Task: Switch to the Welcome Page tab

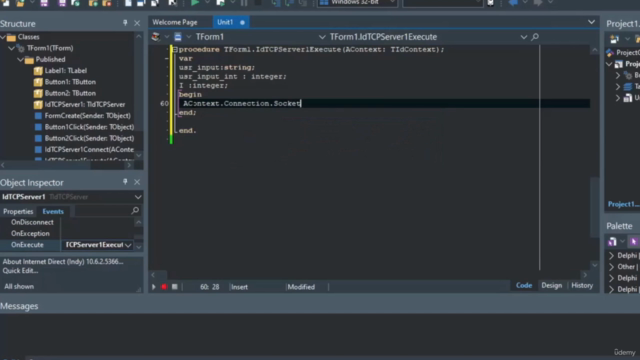Action: point(175,22)
